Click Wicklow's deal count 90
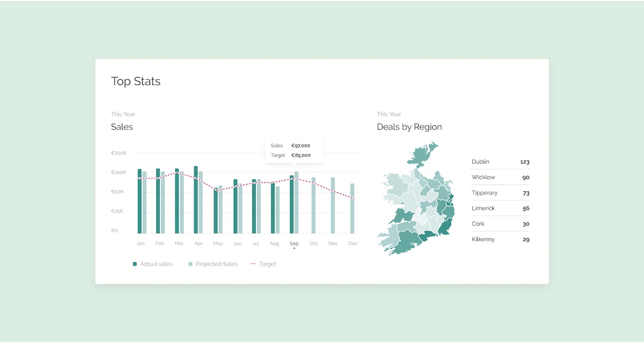Viewport: 644px width, 343px height. pos(525,177)
